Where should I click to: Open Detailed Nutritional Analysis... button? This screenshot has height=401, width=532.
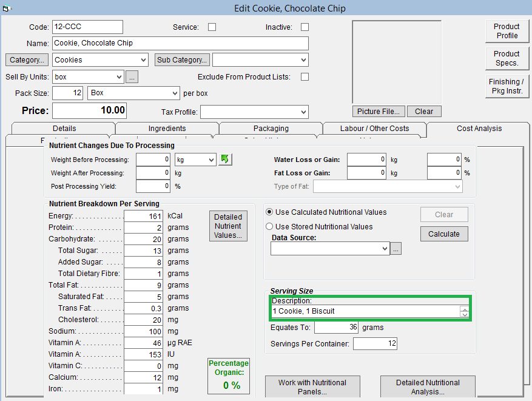point(428,387)
